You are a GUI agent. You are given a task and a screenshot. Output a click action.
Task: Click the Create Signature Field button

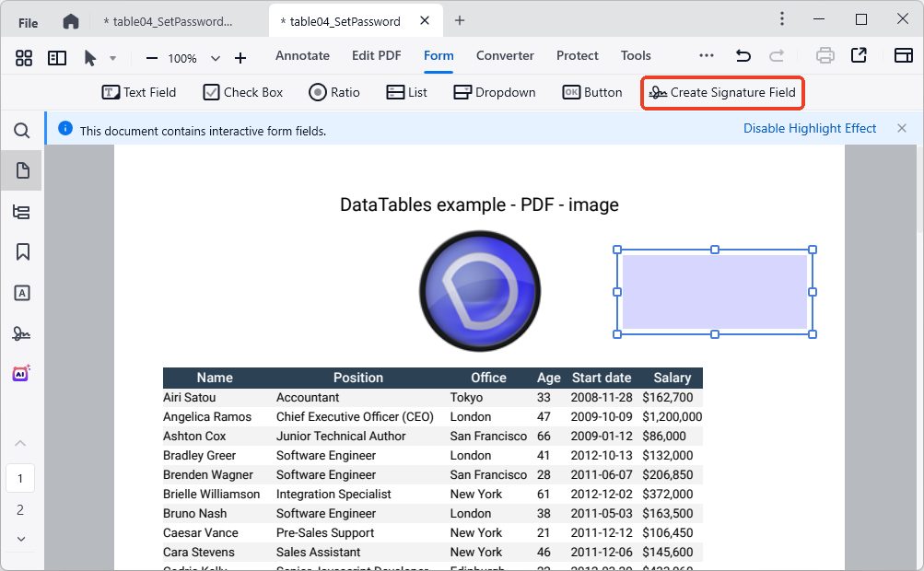coord(722,92)
